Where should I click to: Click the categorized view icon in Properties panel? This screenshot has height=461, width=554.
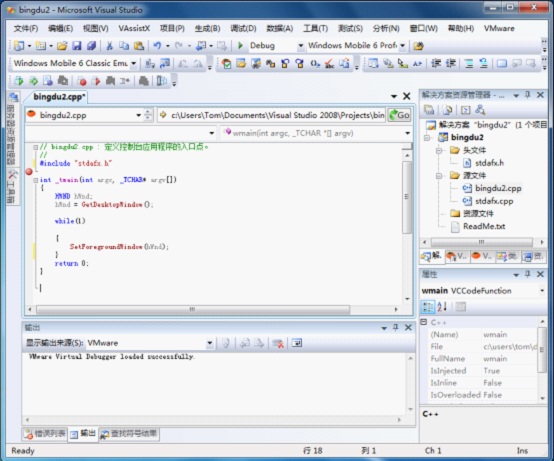pyautogui.click(x=428, y=307)
